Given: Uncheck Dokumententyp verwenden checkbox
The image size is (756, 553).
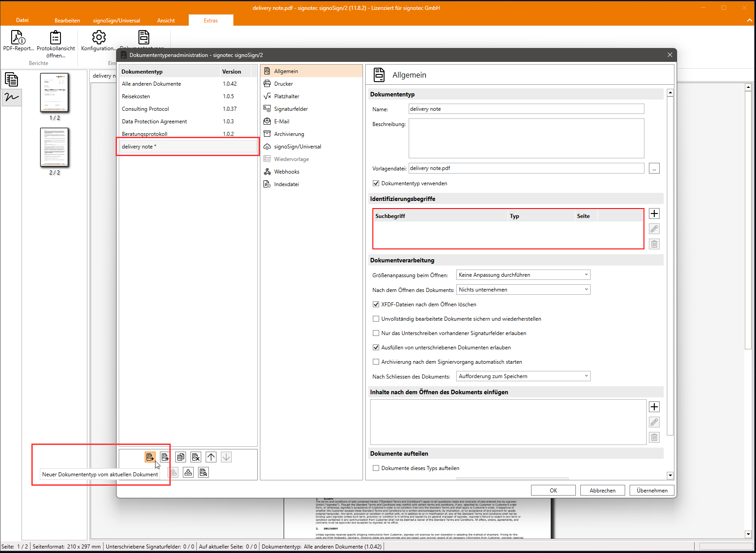Looking at the screenshot, I should pos(376,183).
